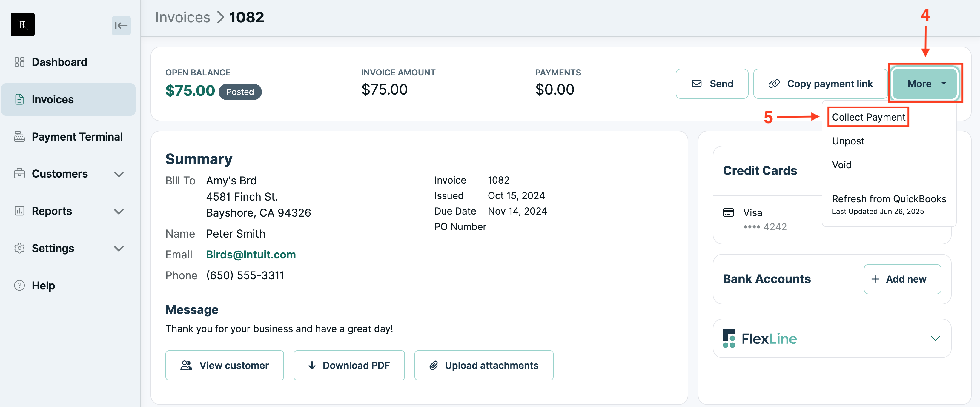Click the envelope icon on the Send button

pos(697,84)
